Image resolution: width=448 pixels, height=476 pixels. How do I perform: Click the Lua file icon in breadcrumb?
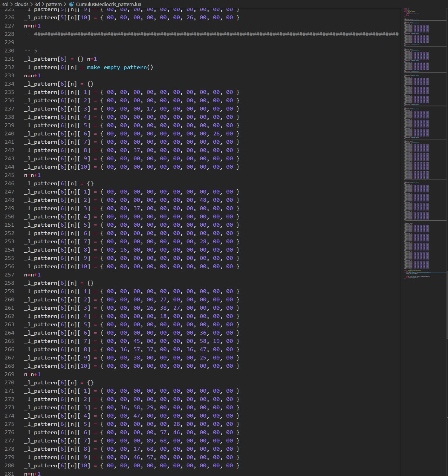(x=72, y=4)
